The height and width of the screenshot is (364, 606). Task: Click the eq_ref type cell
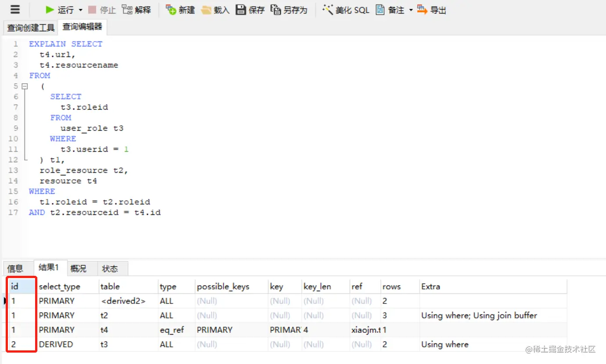click(x=176, y=330)
